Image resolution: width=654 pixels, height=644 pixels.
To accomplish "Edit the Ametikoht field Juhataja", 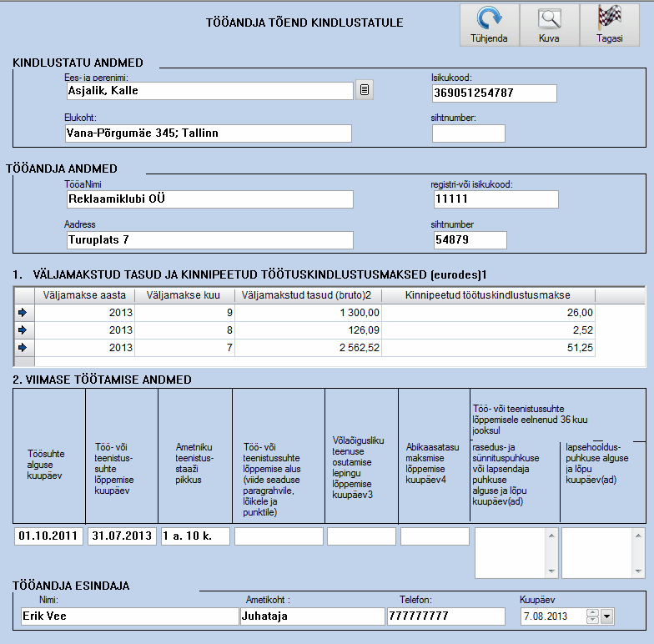I will [x=312, y=616].
